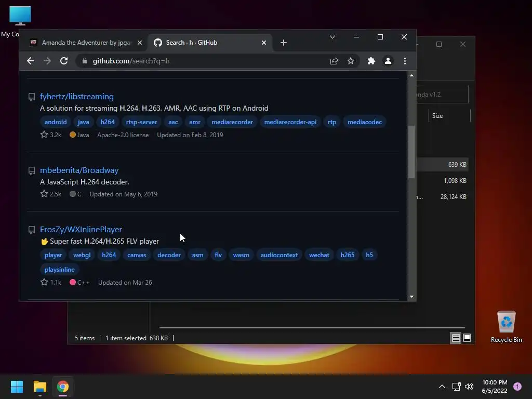Select the android topic tag

(55, 122)
